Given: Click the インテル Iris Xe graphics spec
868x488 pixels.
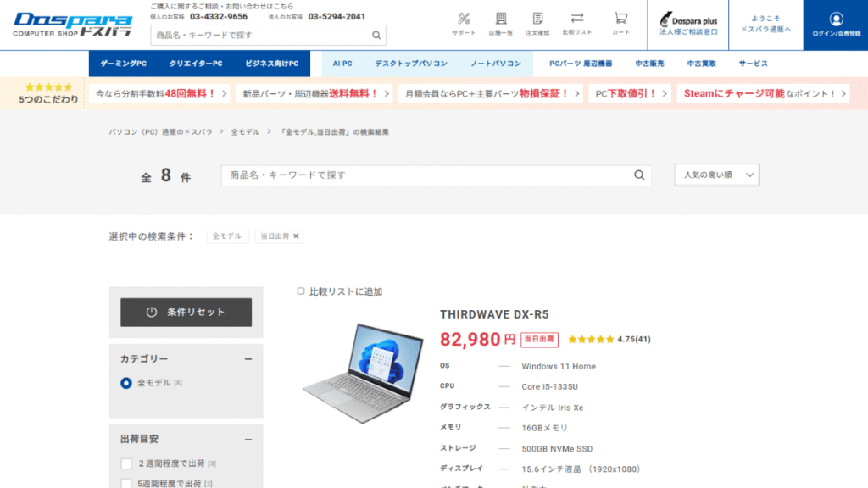Looking at the screenshot, I should coord(553,408).
